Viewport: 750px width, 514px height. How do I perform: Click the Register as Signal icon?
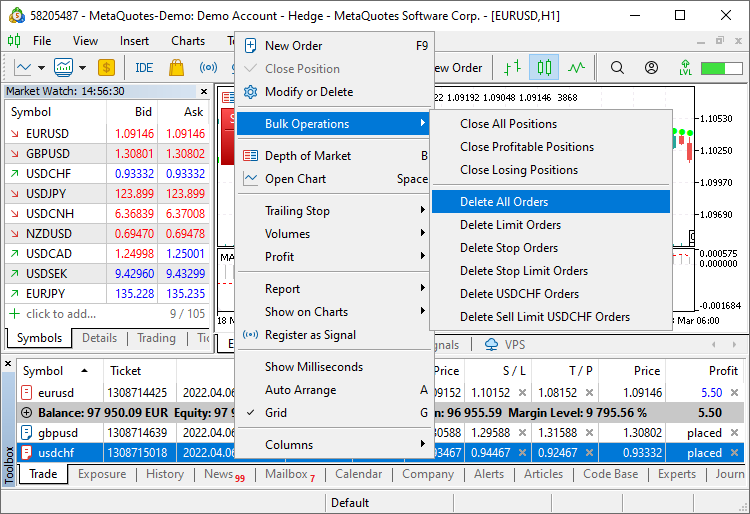coord(250,334)
